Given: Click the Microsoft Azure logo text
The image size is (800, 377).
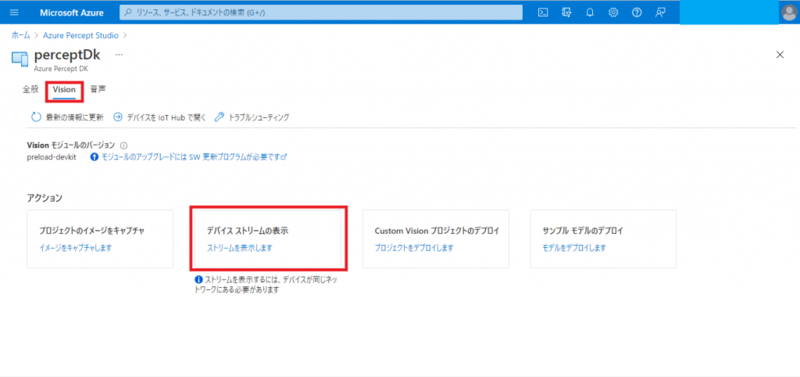Looking at the screenshot, I should [x=71, y=13].
